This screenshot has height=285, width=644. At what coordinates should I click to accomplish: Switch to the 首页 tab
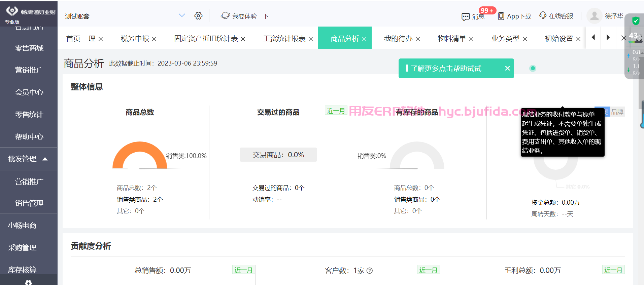(x=73, y=39)
